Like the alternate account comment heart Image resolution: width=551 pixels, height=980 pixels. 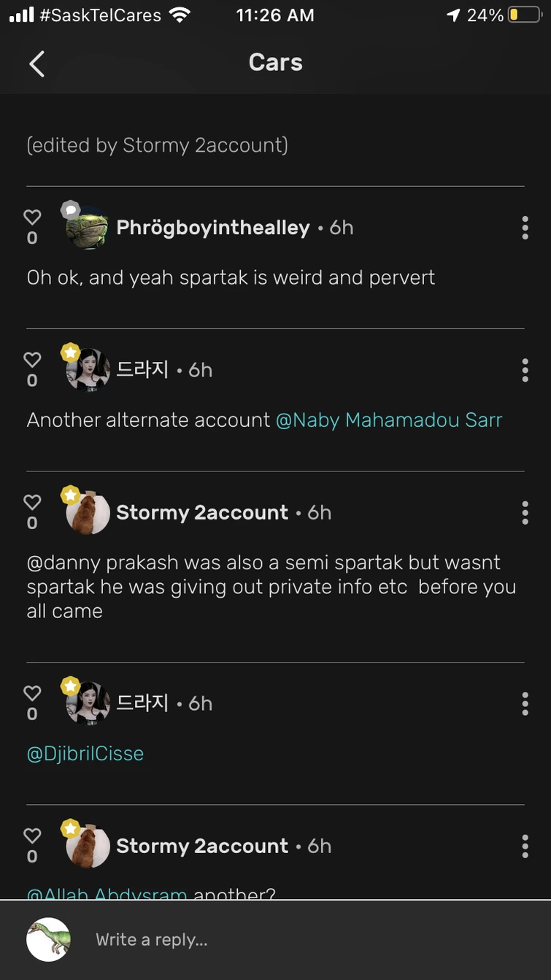(x=32, y=360)
